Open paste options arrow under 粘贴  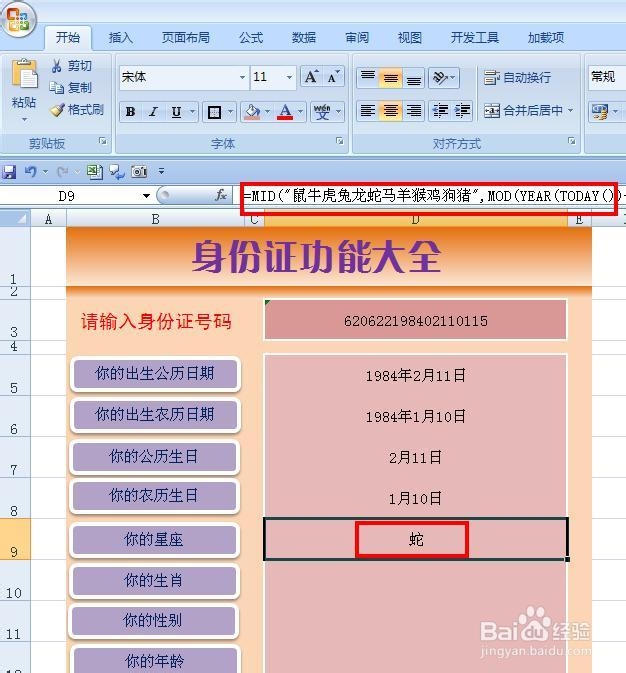(24, 119)
